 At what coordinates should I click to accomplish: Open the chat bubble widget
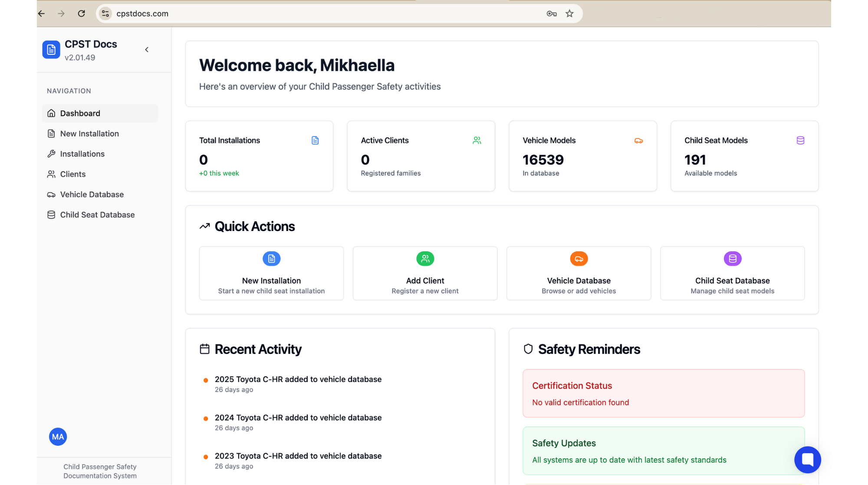(807, 459)
